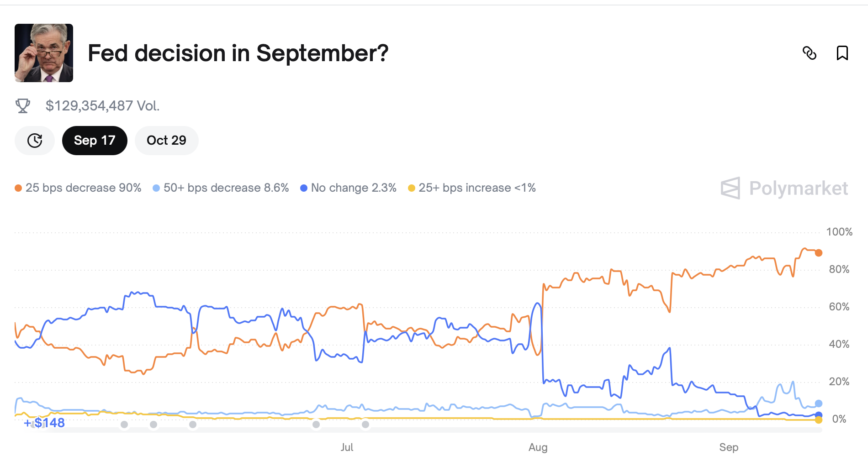Copy the market link icon
868x461 pixels.
coord(809,53)
